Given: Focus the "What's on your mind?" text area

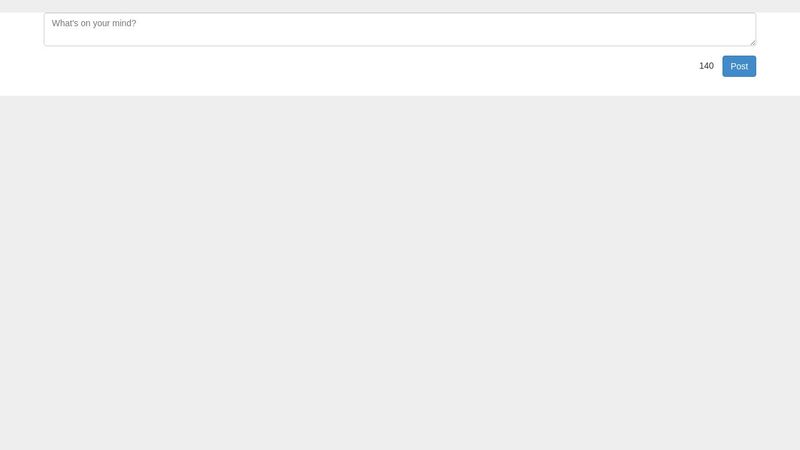Looking at the screenshot, I should coord(399,30).
